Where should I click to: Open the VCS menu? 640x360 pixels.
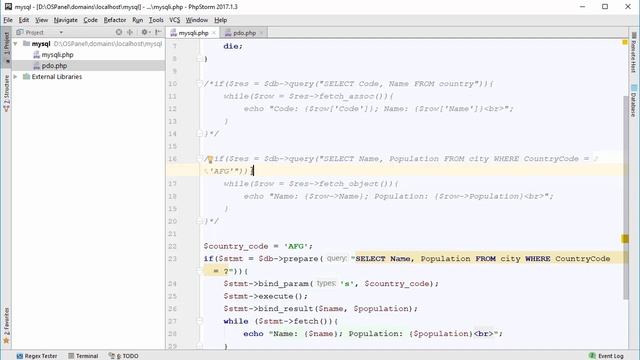174,20
